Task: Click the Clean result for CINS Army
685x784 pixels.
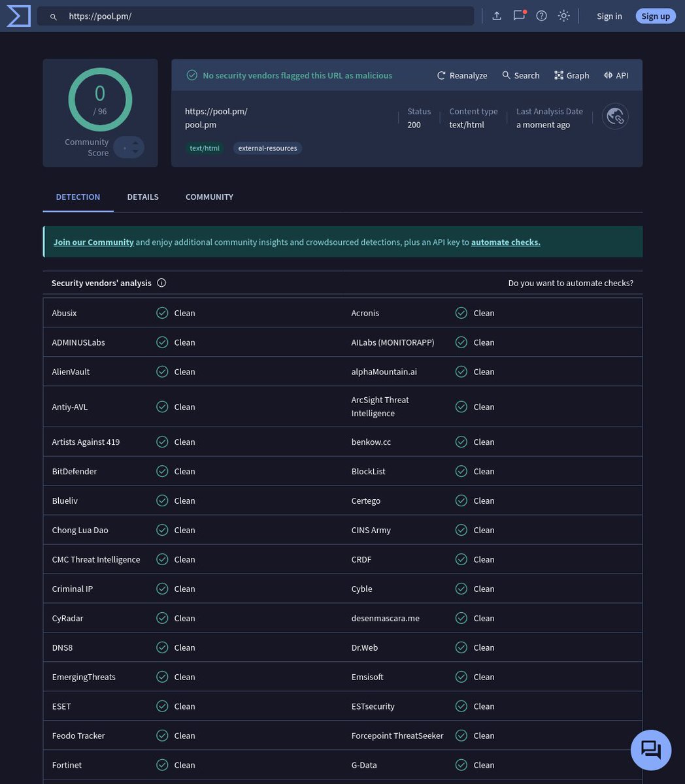Action: tap(484, 530)
